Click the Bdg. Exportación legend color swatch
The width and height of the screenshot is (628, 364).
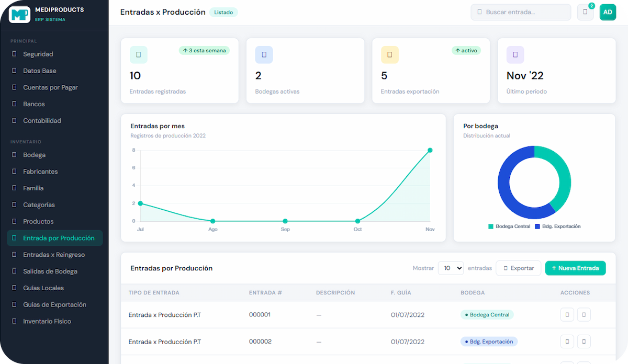[x=537, y=226]
